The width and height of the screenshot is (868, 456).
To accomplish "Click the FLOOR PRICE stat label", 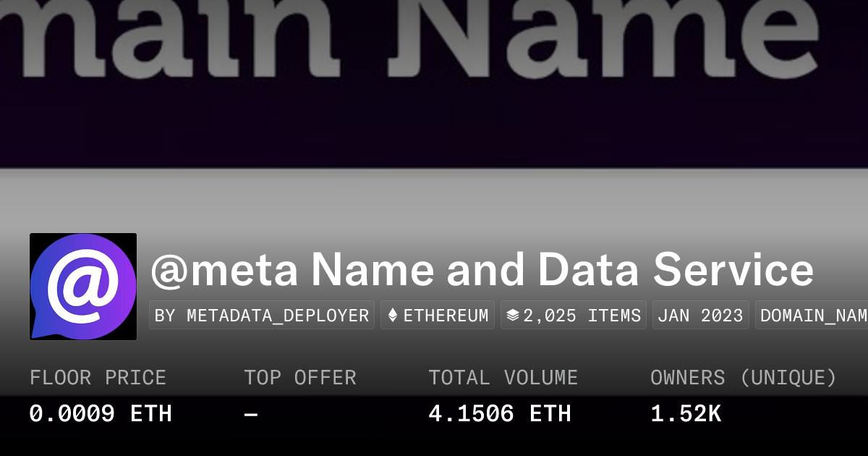I will (98, 378).
